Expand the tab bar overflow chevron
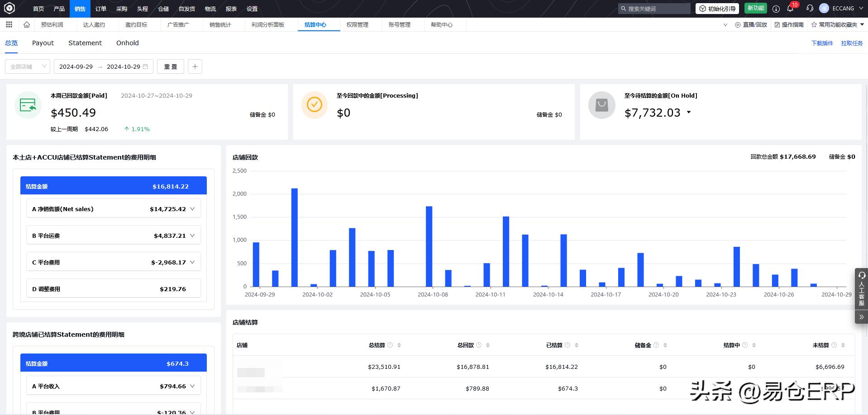The width and height of the screenshot is (868, 415). click(x=725, y=25)
